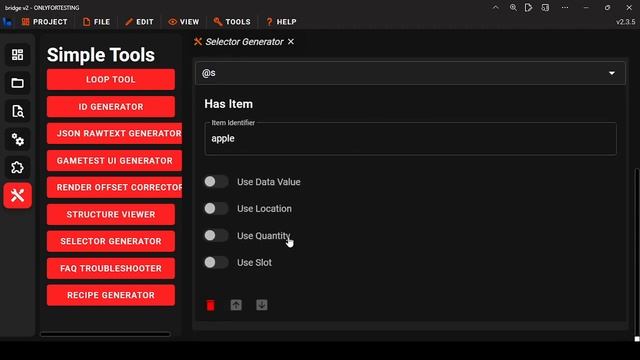Click the red delete icon under Has Item
Viewport: 640px width, 360px height.
pos(211,305)
